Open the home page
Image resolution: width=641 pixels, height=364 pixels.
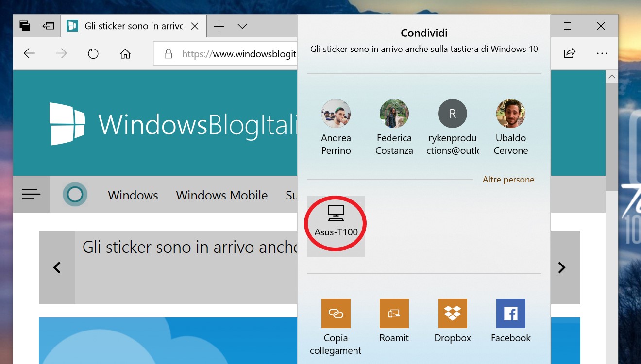(x=125, y=53)
